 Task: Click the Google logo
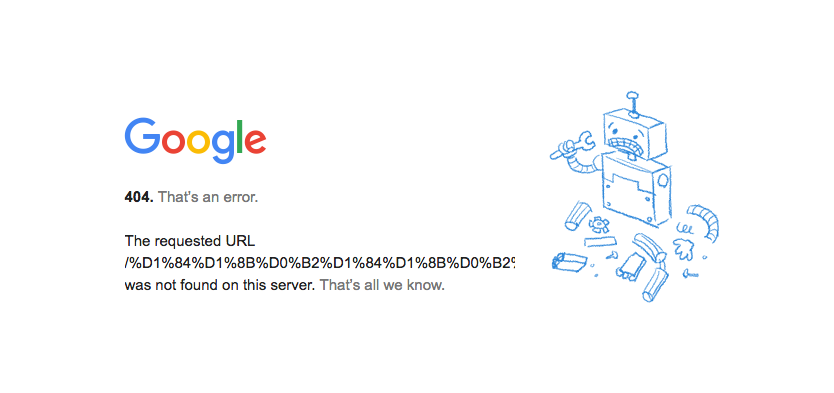(x=195, y=140)
